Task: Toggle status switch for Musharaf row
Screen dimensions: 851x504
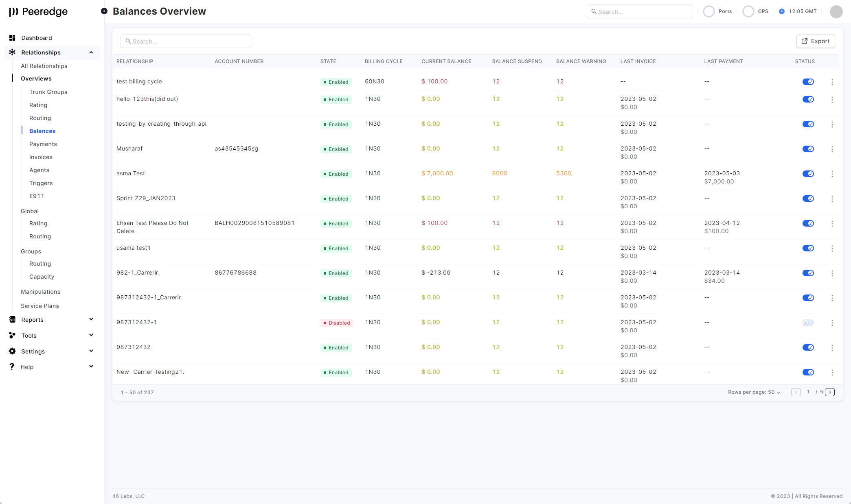Action: (x=808, y=149)
